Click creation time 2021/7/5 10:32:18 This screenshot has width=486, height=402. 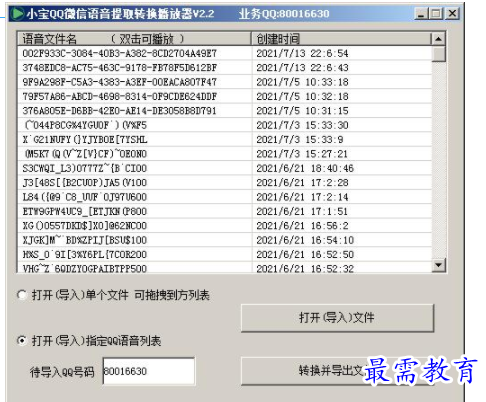tap(302, 96)
